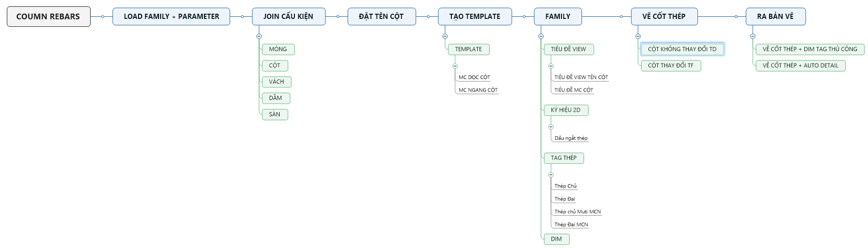This screenshot has height=250, width=868.
Task: Collapse the JOIN CẤU KIỆN branch
Action: pos(259,36)
